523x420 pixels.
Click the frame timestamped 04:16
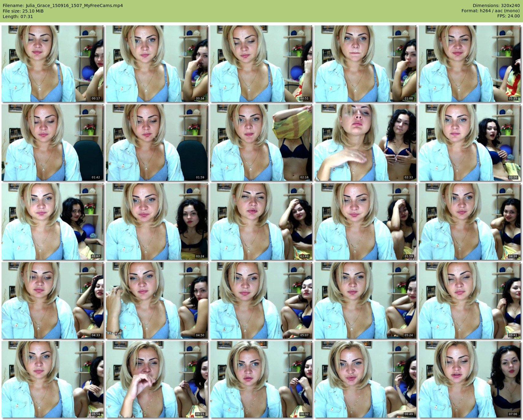pos(470,221)
